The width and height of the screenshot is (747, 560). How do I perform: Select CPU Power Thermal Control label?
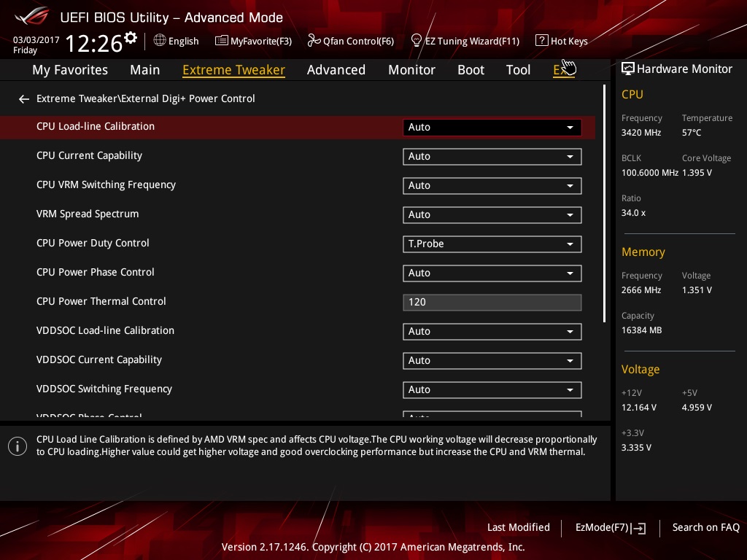click(101, 301)
